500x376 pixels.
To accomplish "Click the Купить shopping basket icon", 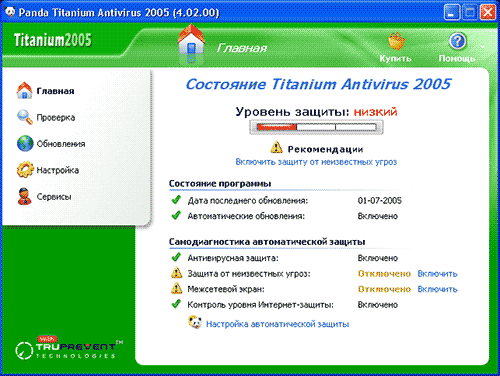I will coord(396,41).
